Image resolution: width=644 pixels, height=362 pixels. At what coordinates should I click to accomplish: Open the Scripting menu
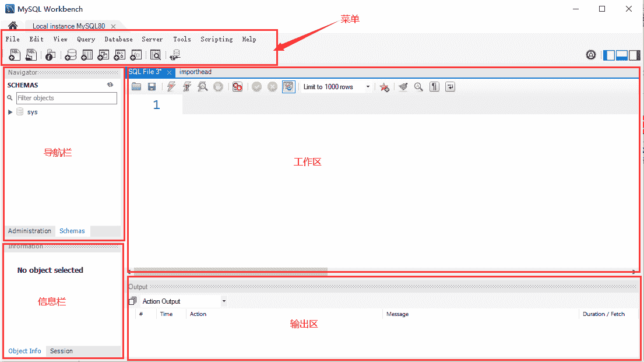tap(216, 39)
